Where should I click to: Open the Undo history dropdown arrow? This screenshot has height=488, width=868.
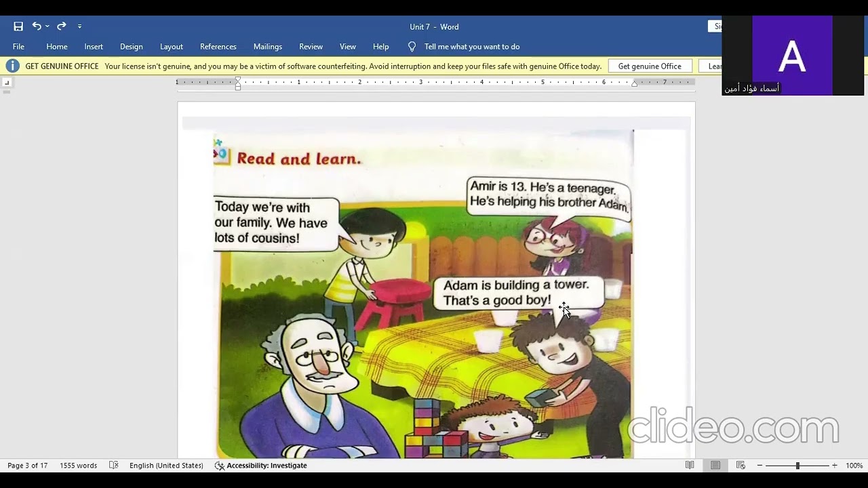47,26
